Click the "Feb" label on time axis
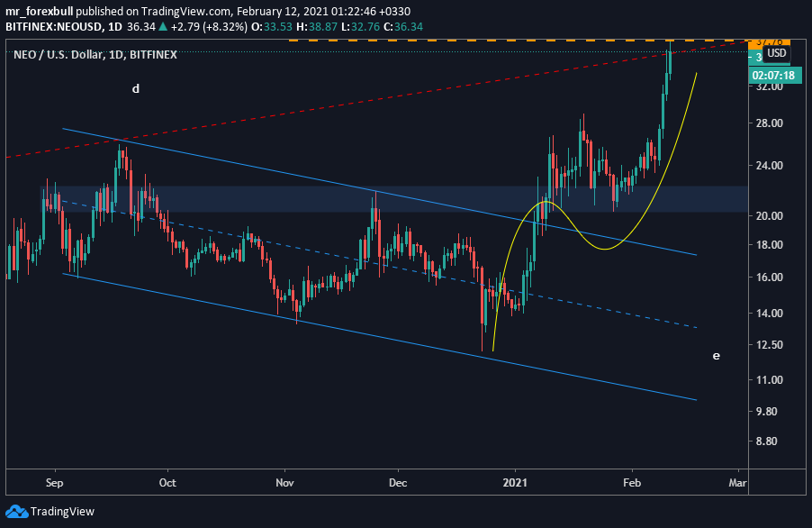The width and height of the screenshot is (812, 528). [632, 483]
